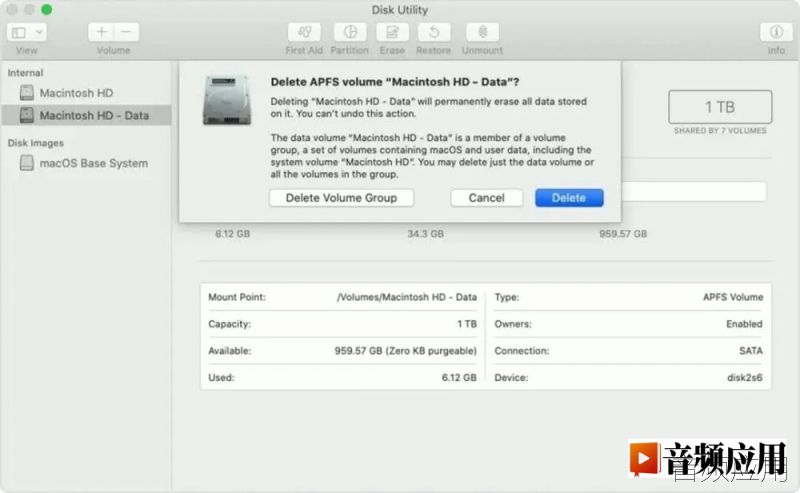Select Macintosh HD - Data volume in sidebar
800x493 pixels.
point(86,115)
